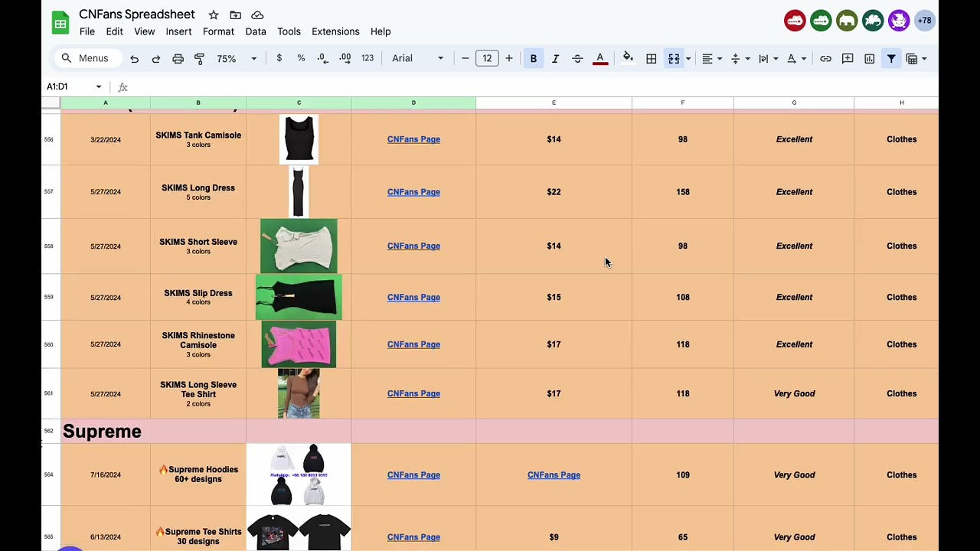The width and height of the screenshot is (980, 551).
Task: Open CNFans Page link for SKIMS Long Dress
Action: coord(413,192)
